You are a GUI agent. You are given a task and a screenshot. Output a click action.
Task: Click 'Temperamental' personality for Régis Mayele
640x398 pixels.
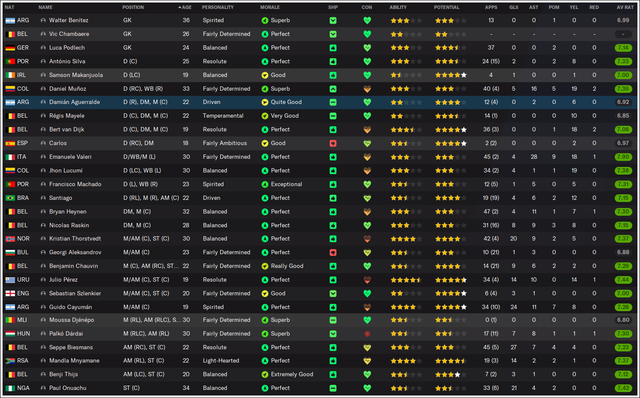pos(223,116)
